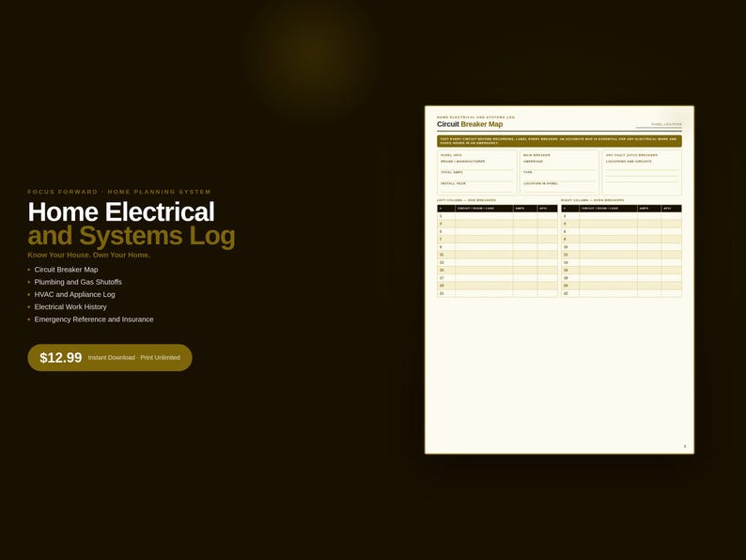Click breaker row 12 in the right table
Viewport: 746px width, 560px height.
(x=621, y=255)
